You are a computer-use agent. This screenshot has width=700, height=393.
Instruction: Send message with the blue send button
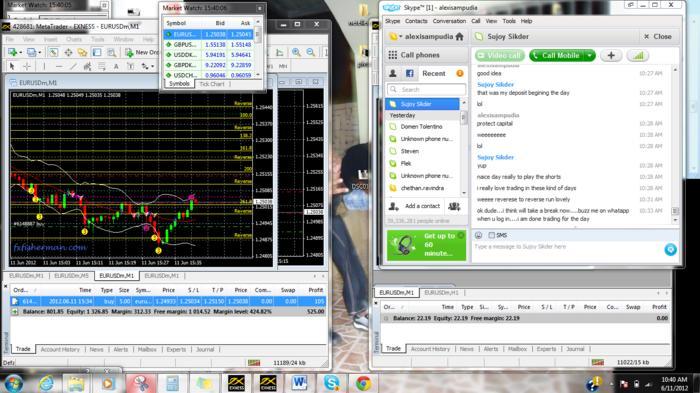click(670, 249)
